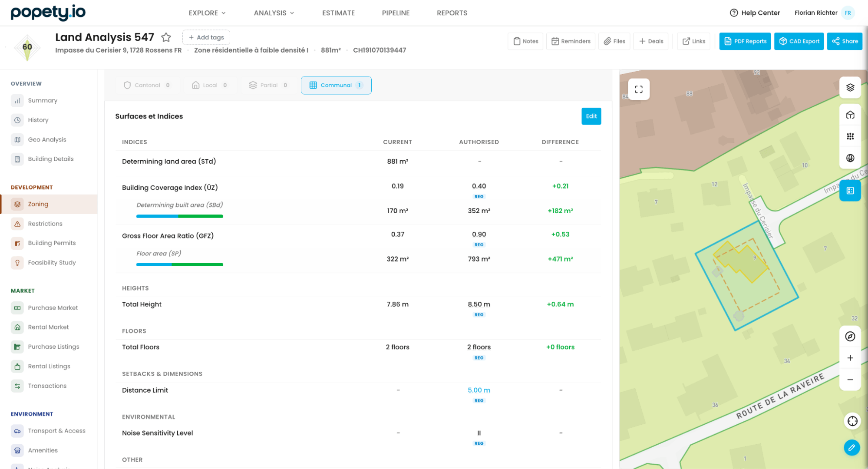Click the parcel score 60 badge
The height and width of the screenshot is (469, 868).
click(27, 47)
